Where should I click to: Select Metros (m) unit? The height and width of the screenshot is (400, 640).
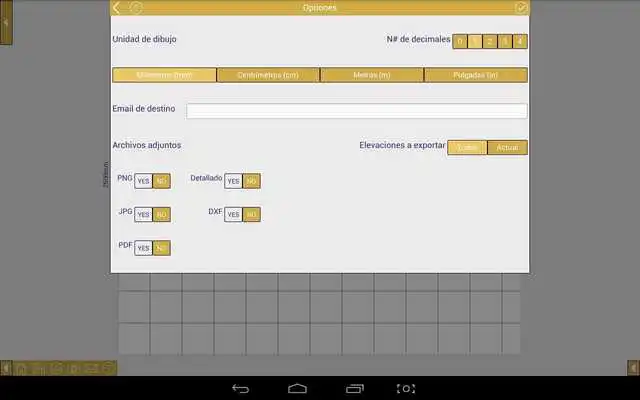(x=372, y=75)
